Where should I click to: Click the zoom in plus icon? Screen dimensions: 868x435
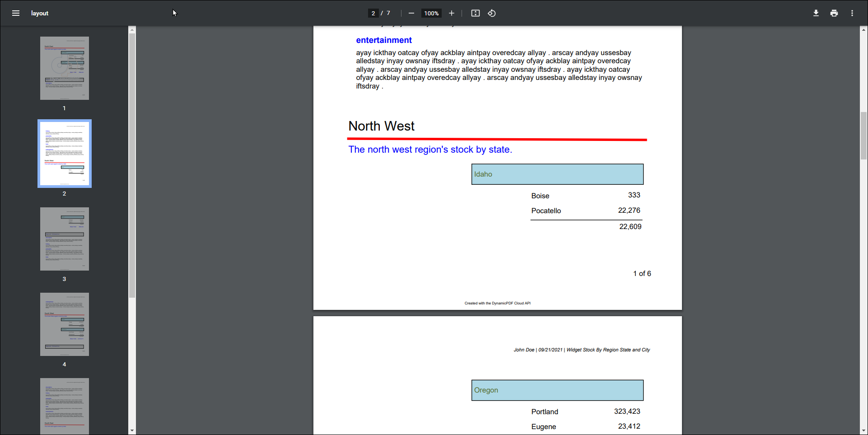coord(451,13)
